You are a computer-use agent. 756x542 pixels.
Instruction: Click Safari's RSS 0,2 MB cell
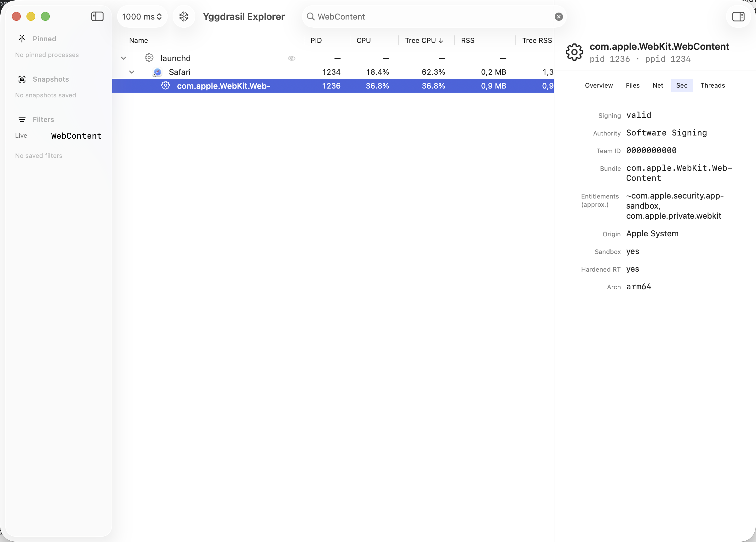[493, 72]
